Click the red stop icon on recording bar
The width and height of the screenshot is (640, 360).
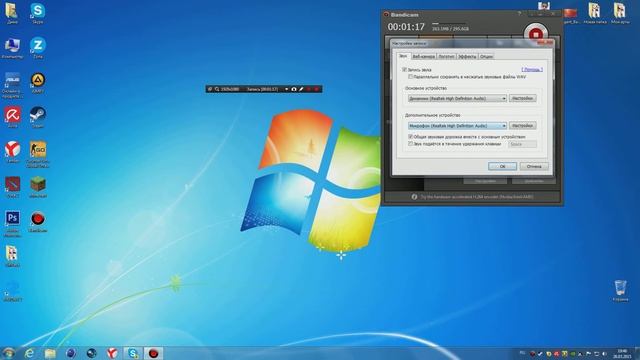(x=316, y=89)
